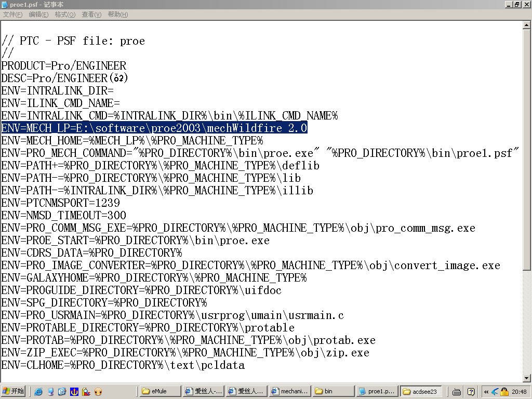Launch the orange face quick launch icon
Image resolution: width=532 pixels, height=399 pixels.
point(98,392)
